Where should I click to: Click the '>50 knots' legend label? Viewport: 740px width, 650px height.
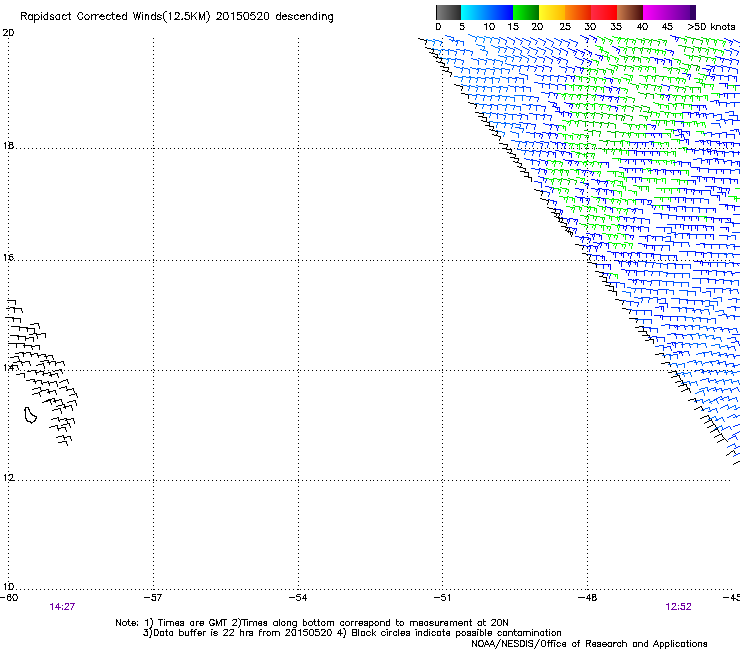point(711,27)
